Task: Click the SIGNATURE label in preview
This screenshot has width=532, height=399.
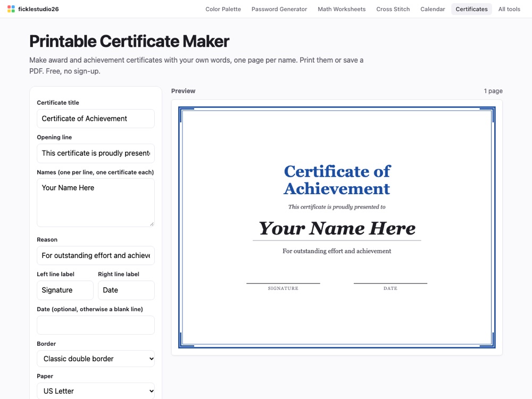Action: (283, 288)
